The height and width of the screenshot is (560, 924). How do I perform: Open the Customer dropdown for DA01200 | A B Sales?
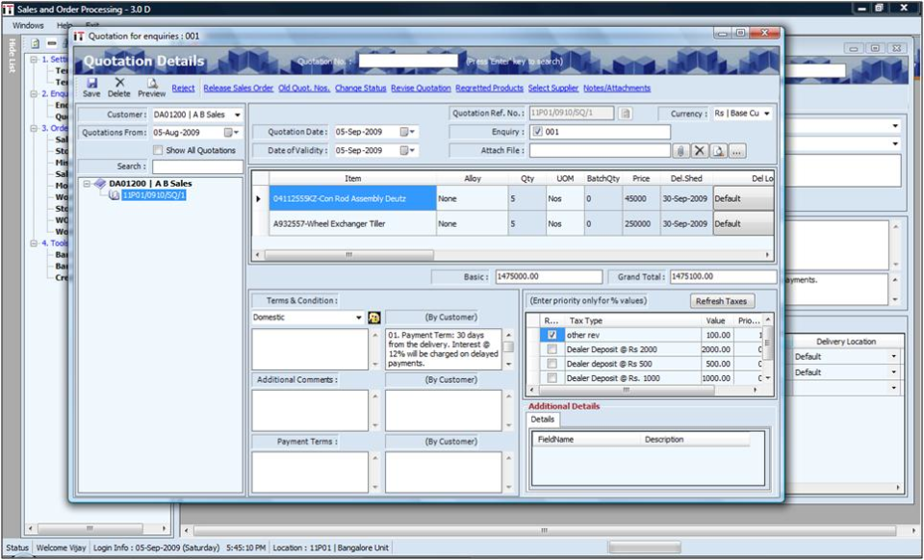coord(238,115)
